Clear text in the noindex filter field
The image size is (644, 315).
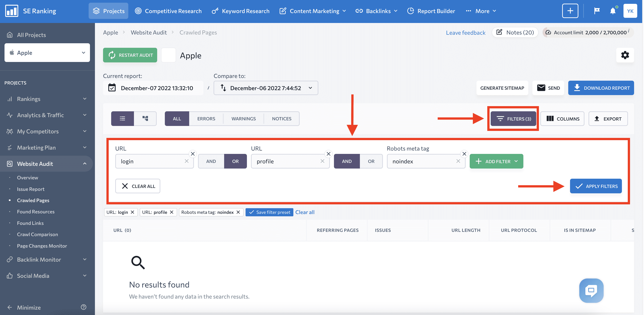(x=458, y=161)
